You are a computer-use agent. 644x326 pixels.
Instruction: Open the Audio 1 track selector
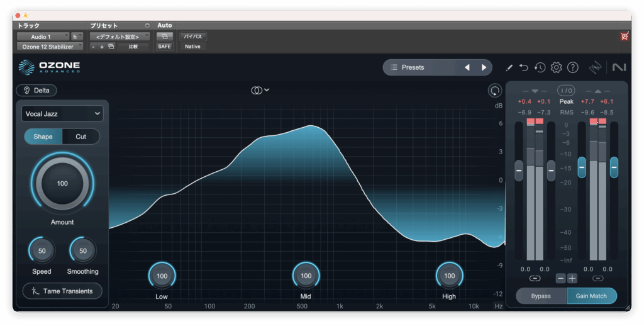[43, 37]
